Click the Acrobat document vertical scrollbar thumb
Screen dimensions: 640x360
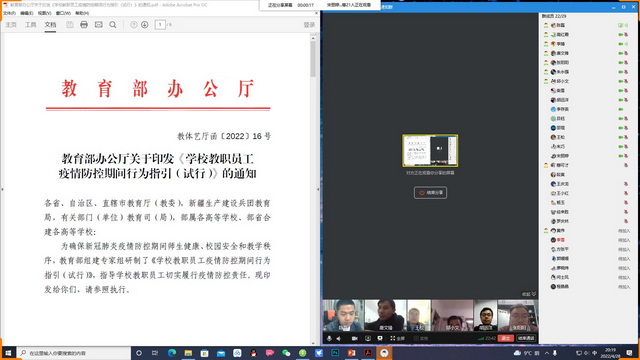point(313,59)
